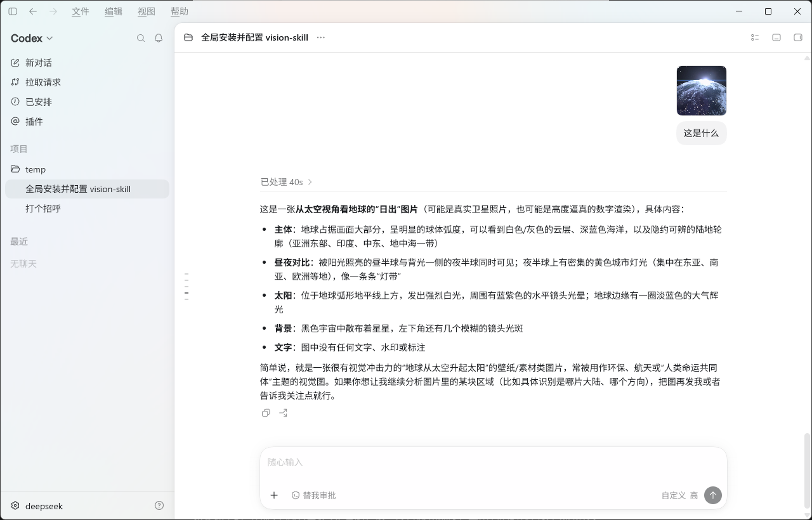Start a 新对话
Viewport: 812px width, 520px height.
pyautogui.click(x=87, y=63)
